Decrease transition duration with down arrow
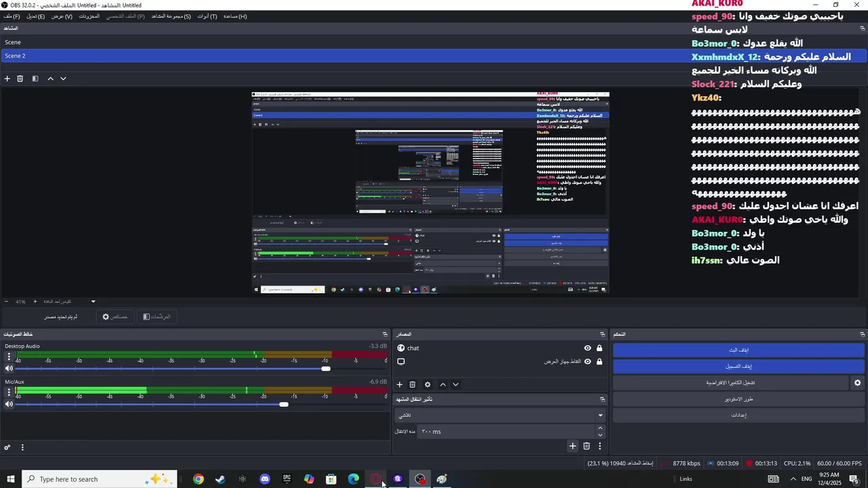This screenshot has width=868, height=488. [x=600, y=434]
